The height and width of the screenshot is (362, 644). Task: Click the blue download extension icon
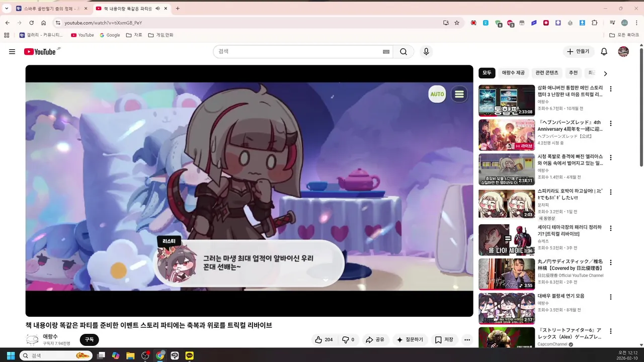(582, 23)
